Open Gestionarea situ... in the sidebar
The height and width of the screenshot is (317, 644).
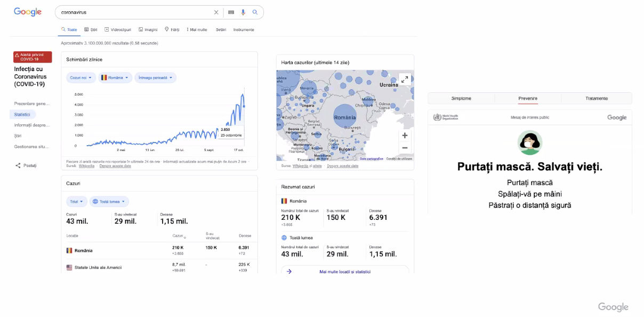[x=31, y=146]
